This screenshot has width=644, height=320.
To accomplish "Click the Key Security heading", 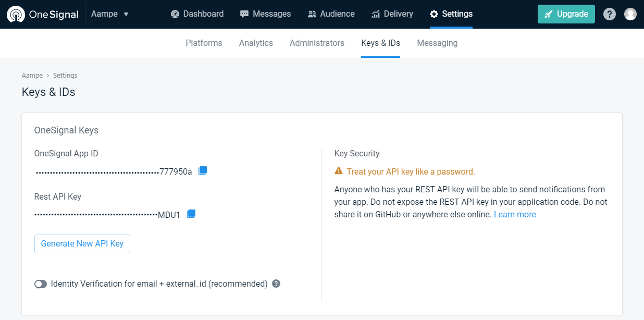I will tap(357, 154).
